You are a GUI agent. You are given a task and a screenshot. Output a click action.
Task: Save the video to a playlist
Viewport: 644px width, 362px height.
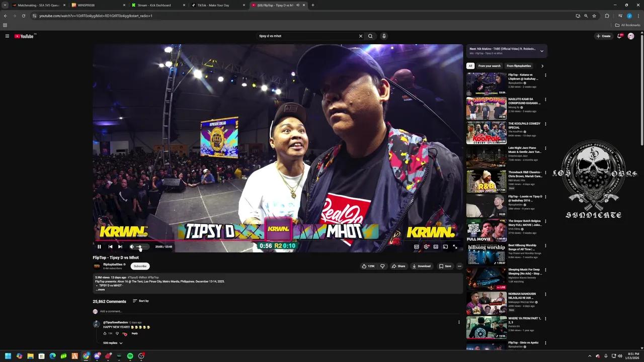click(x=445, y=266)
